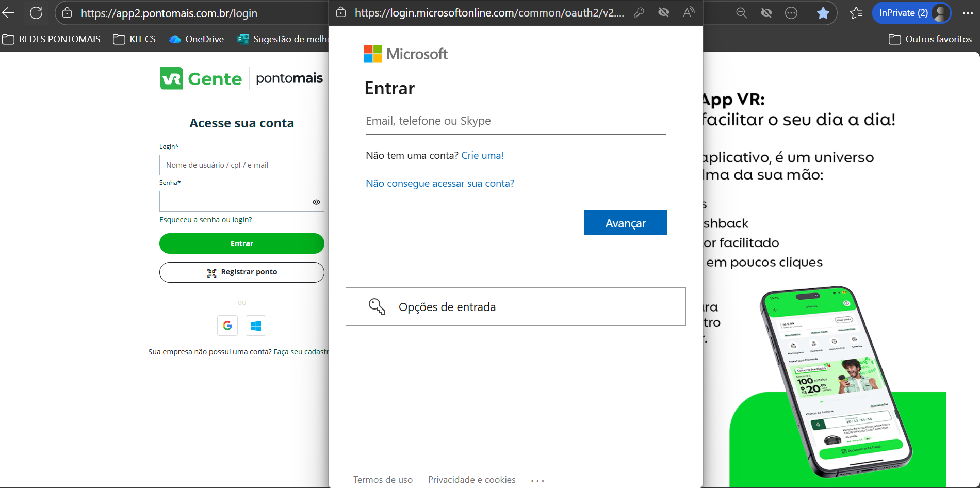The height and width of the screenshot is (488, 980).
Task: Expand the footer ellipsis more options
Action: 537,480
